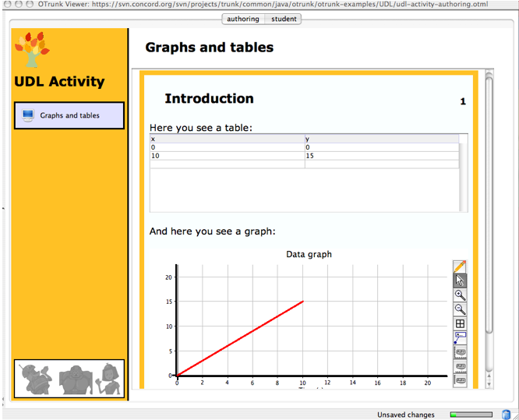The width and height of the screenshot is (519, 420).
Task: Choose the point label annotation tool
Action: point(460,337)
